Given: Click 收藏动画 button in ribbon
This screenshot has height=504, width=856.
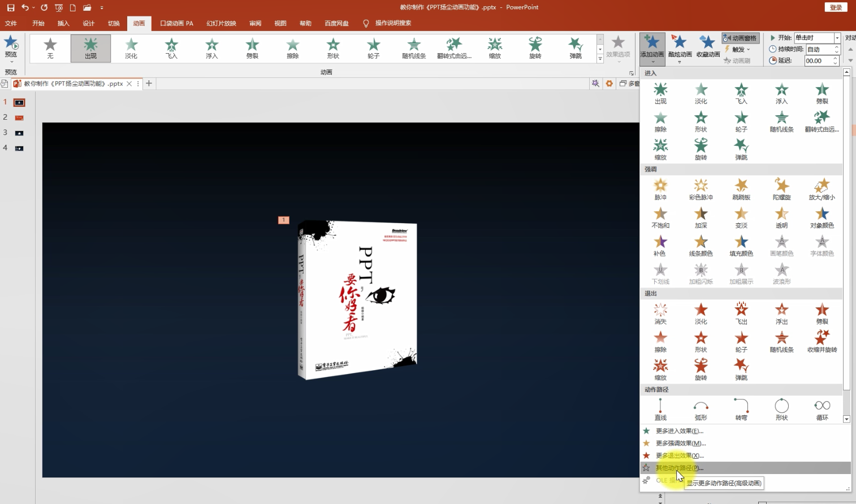Looking at the screenshot, I should [x=708, y=47].
